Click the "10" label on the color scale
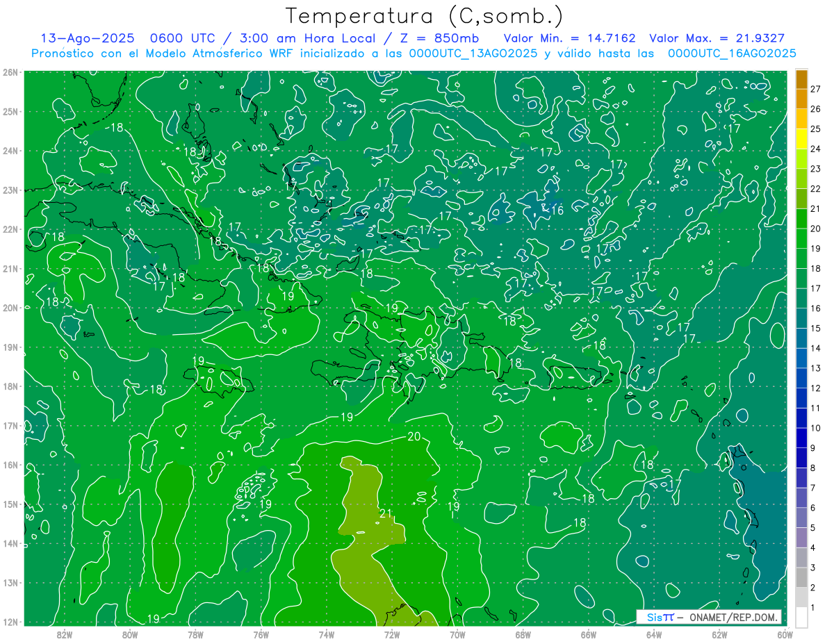This screenshot has width=834, height=644. [x=816, y=428]
